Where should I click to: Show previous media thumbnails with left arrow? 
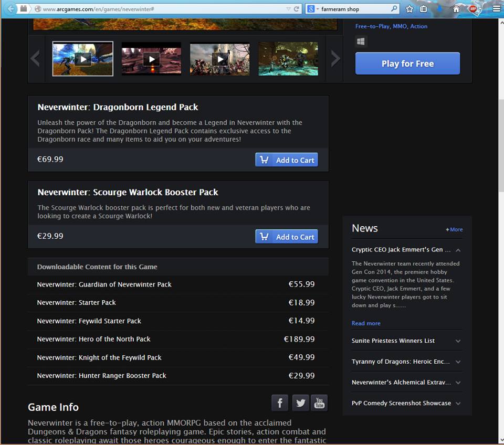click(36, 59)
